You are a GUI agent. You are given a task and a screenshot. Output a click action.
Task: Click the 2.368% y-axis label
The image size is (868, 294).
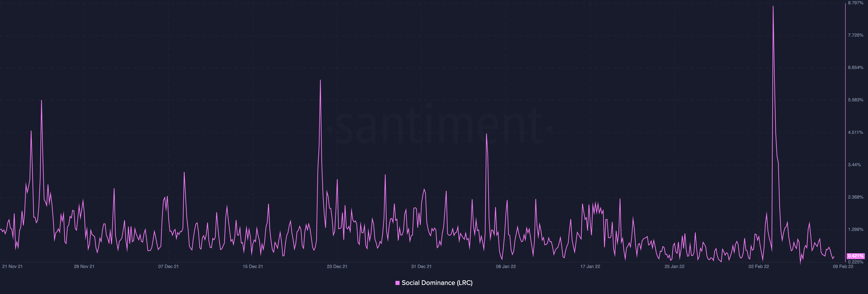tap(856, 197)
